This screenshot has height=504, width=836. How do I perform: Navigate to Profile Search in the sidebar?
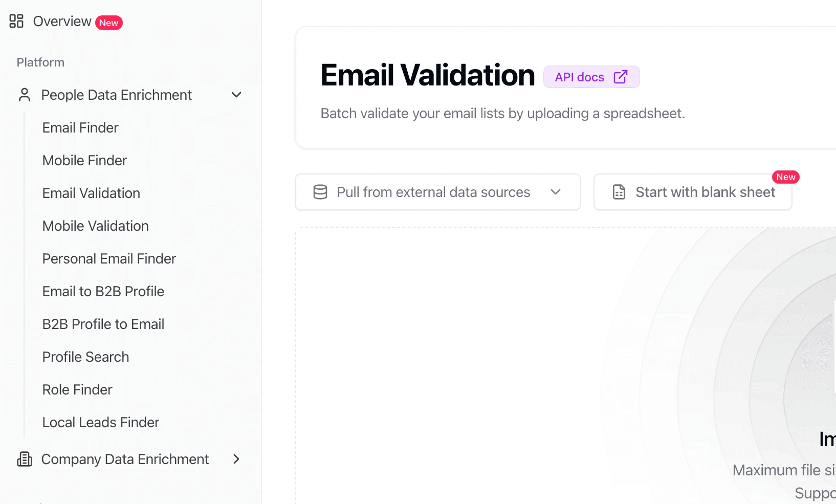click(x=85, y=357)
